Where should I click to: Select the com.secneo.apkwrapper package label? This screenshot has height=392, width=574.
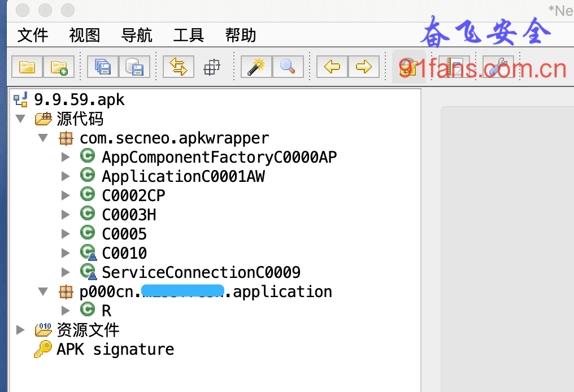[x=175, y=138]
